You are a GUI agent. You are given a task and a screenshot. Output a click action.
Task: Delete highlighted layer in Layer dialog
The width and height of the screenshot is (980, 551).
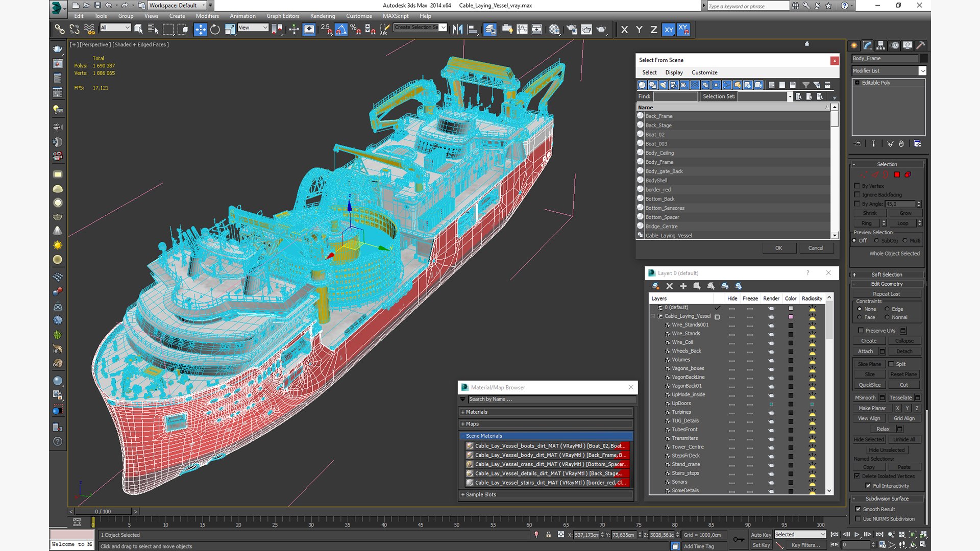click(x=670, y=286)
